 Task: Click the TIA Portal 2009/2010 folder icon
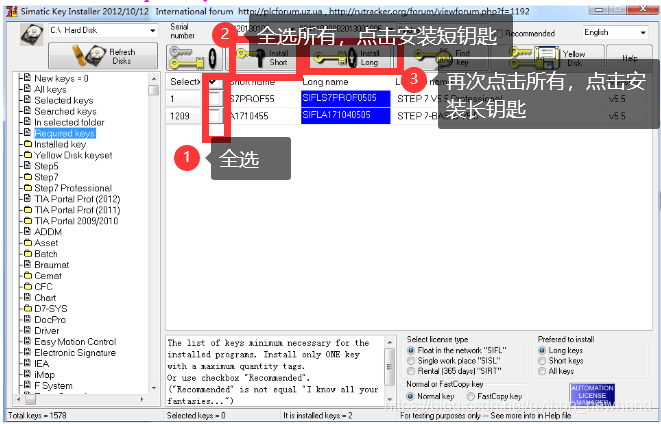[x=28, y=220]
